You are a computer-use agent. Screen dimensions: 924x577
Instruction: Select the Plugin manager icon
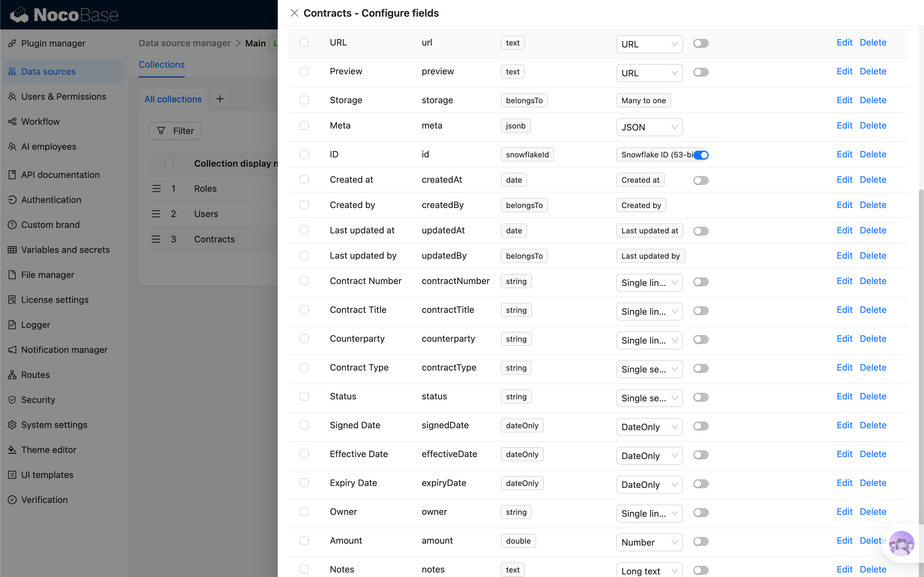(13, 43)
